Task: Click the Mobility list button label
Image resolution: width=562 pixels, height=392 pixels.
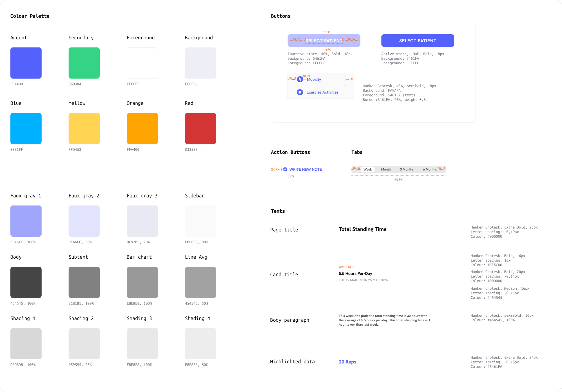Action: (314, 79)
